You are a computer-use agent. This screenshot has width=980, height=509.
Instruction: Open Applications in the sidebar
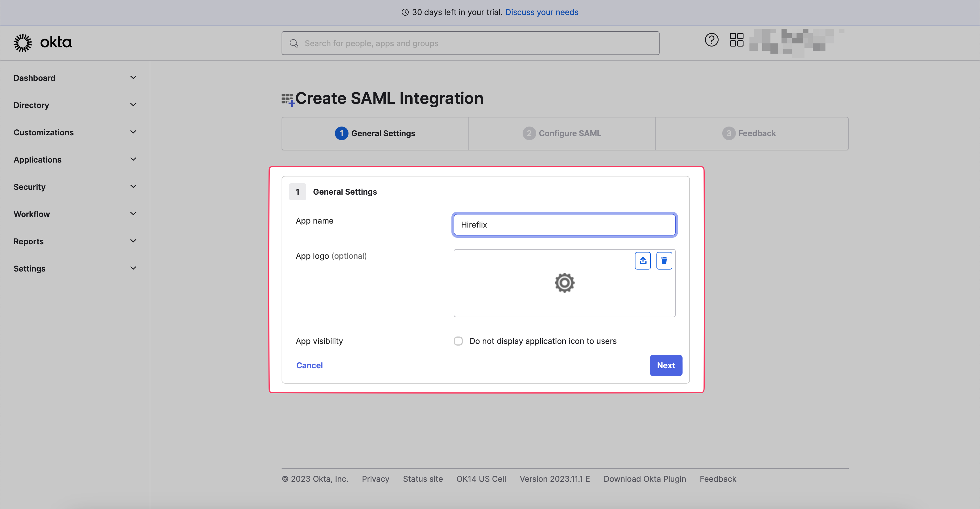(37, 159)
